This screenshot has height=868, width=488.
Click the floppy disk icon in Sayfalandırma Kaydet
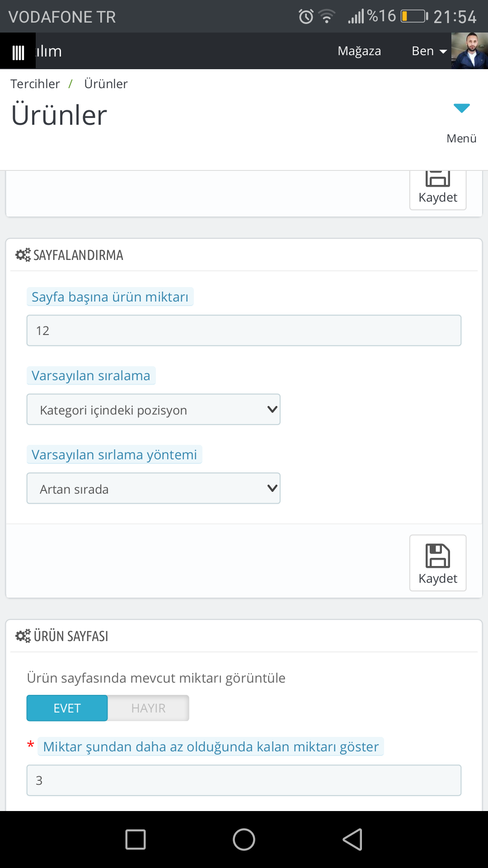[438, 556]
